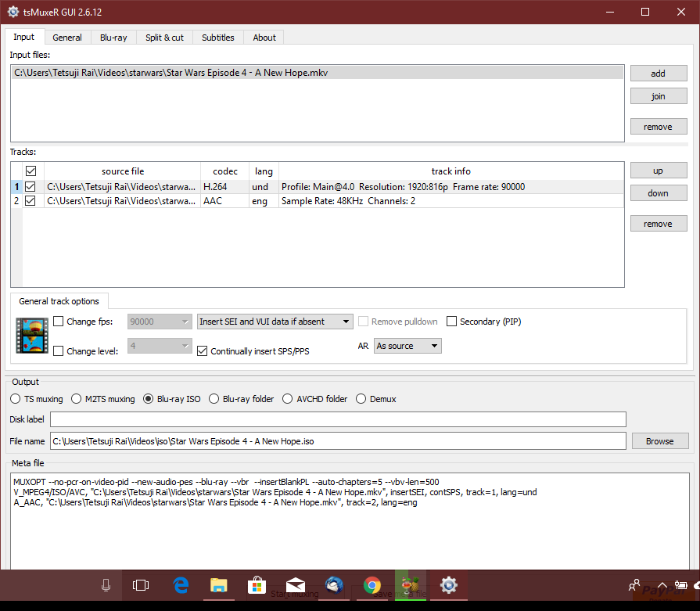
Task: Browse for the output file name
Action: pos(660,440)
